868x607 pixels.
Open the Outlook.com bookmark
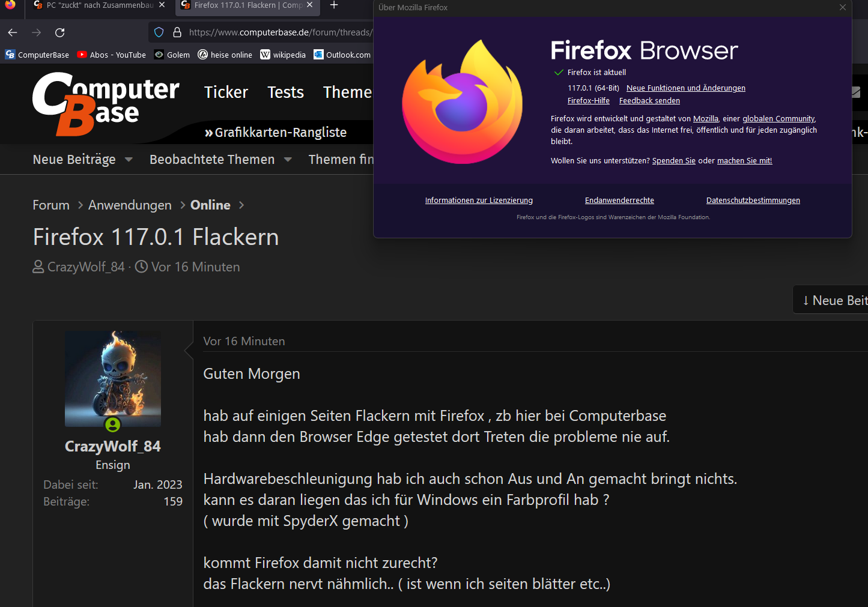tap(342, 55)
